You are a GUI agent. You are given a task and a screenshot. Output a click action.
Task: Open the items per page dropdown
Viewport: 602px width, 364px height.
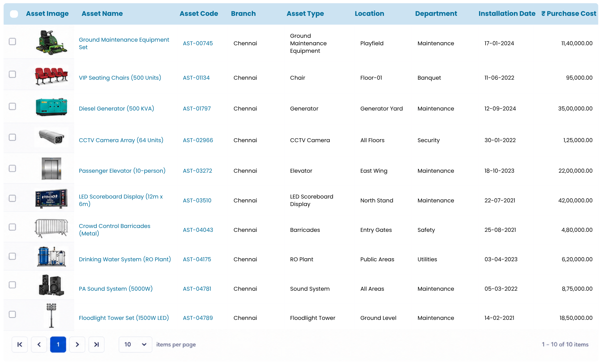pyautogui.click(x=135, y=344)
